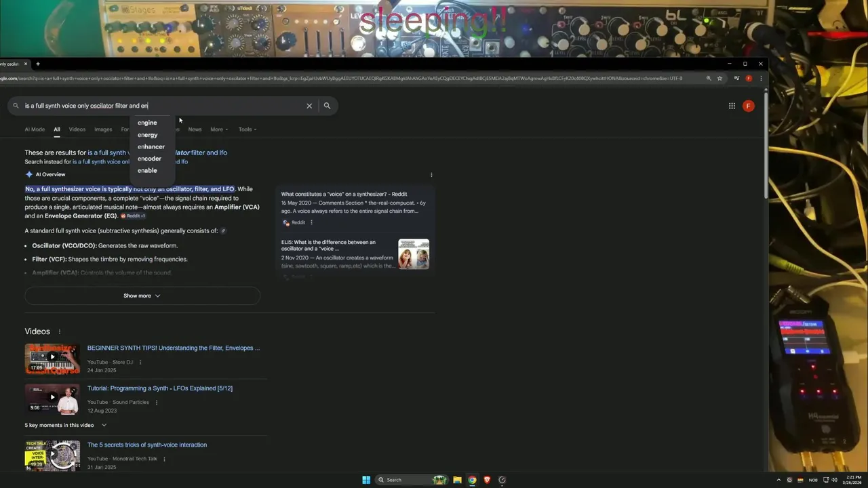Image resolution: width=868 pixels, height=488 pixels.
Task: Open 'What constitutes a voice on a synthesizer' Reddit
Action: [344, 194]
